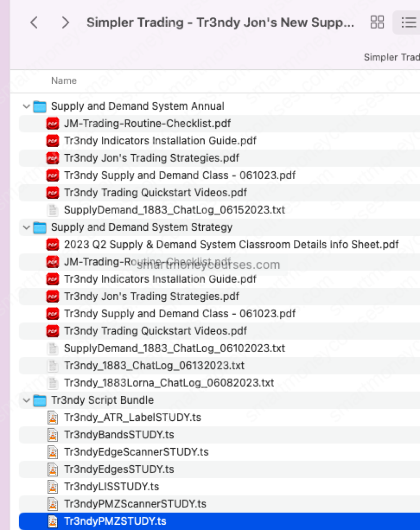
Task: Collapse the Supply and Demand System Annual folder
Action: (x=26, y=107)
